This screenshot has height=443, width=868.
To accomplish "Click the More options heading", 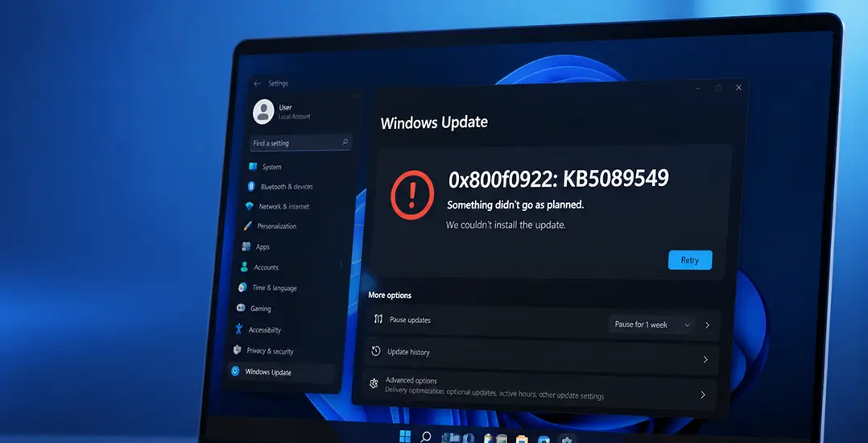I will (x=390, y=295).
